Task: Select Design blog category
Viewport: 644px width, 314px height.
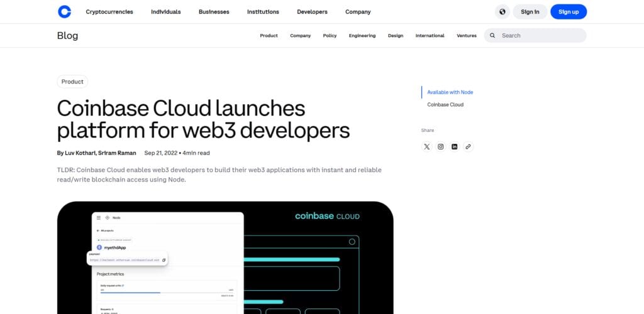Action: tap(396, 36)
